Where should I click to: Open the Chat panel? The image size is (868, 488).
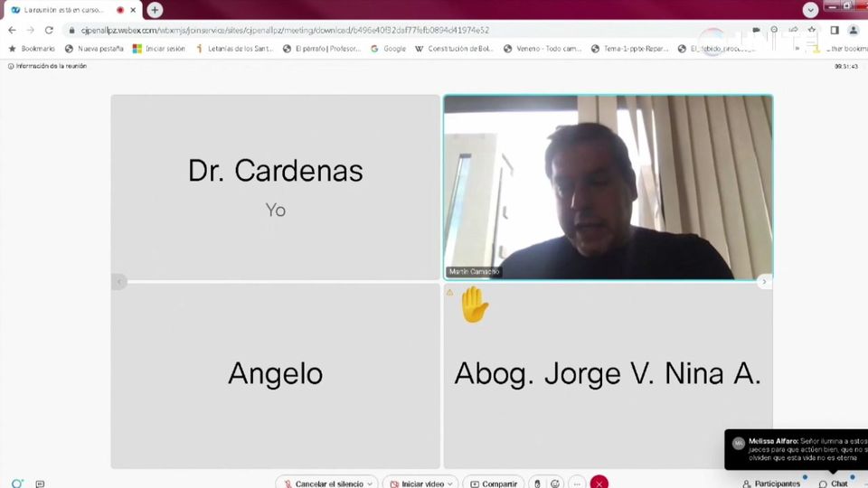834,483
